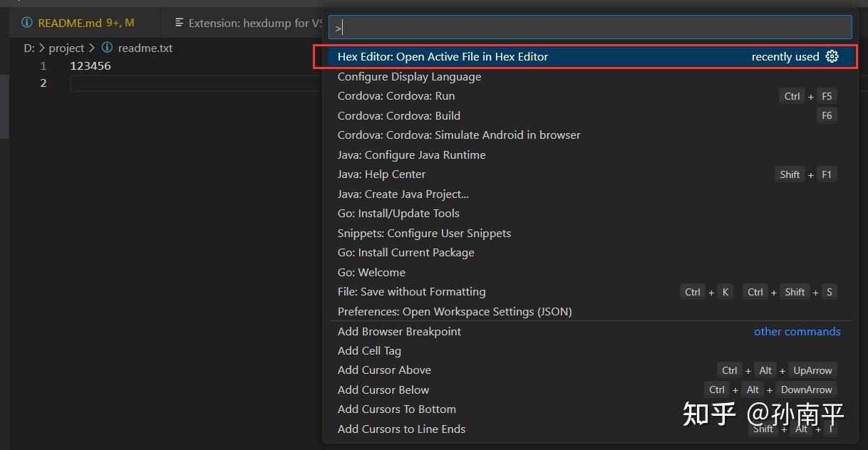
Task: Select Cordova: Simulate Android in browser
Action: (458, 135)
